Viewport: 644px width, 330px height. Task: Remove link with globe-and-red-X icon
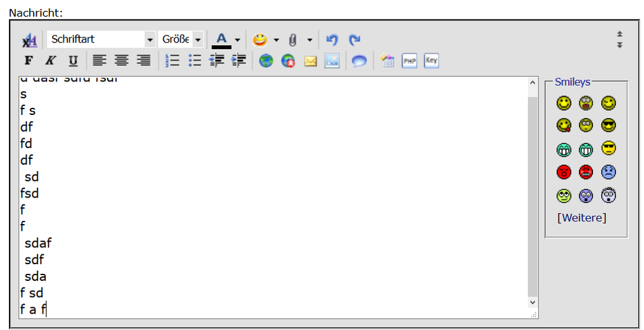coord(288,61)
